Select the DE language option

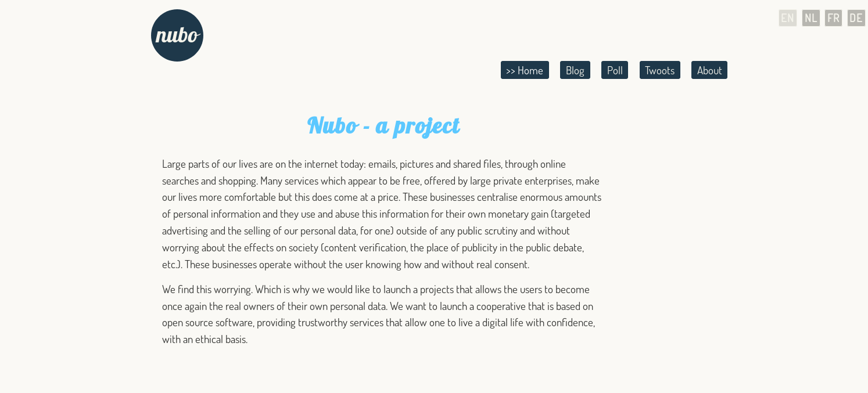856,18
